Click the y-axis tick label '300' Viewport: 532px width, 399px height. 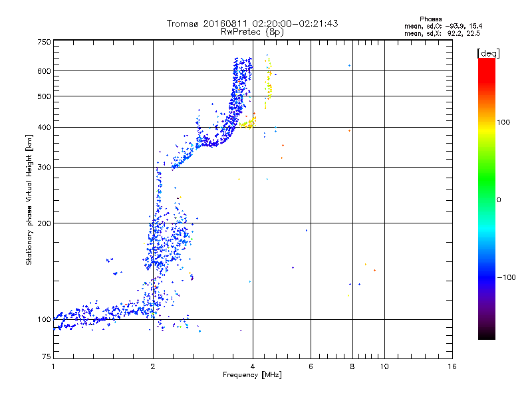(44, 167)
